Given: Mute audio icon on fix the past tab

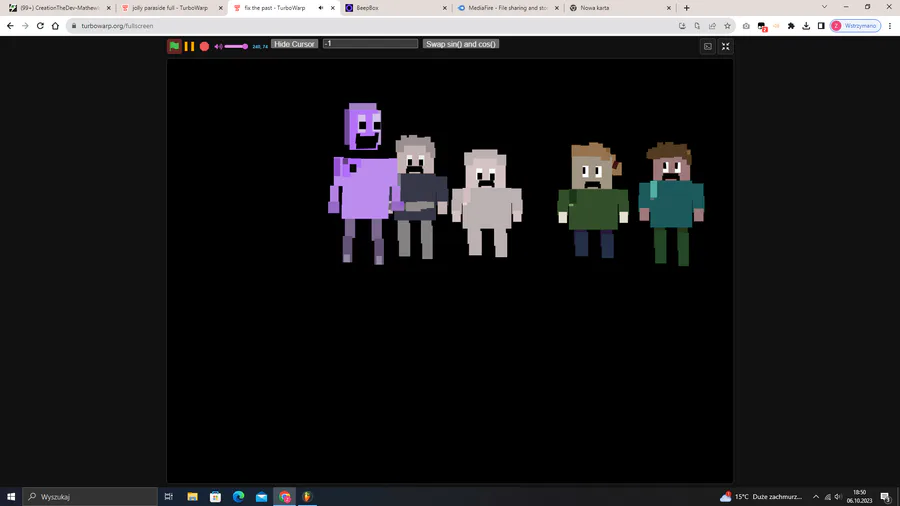Looking at the screenshot, I should pyautogui.click(x=321, y=8).
